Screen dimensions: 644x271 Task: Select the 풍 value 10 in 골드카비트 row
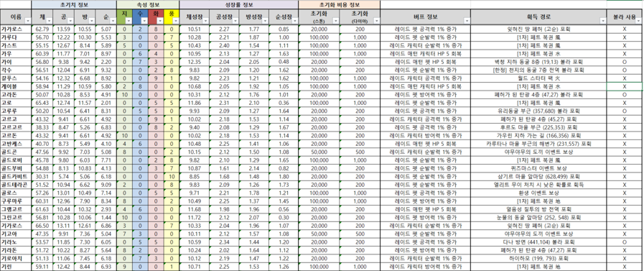172,176
